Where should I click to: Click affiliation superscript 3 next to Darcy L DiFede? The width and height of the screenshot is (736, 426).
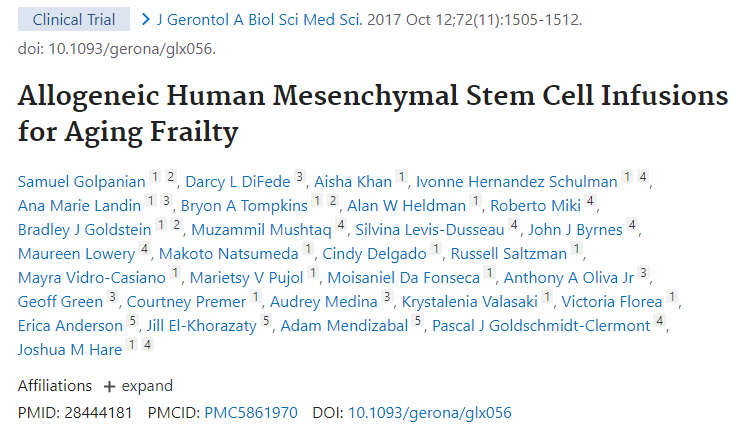[299, 177]
